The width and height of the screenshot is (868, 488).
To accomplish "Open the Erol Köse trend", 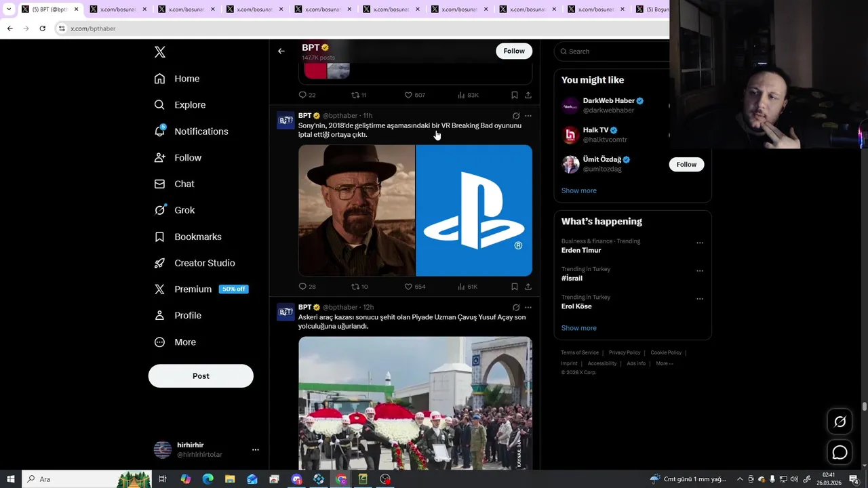I will (x=576, y=306).
